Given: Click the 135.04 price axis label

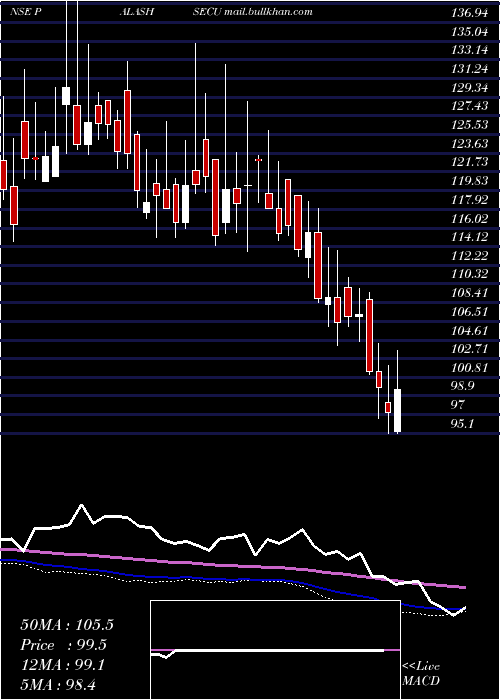Looking at the screenshot, I should click(469, 32).
